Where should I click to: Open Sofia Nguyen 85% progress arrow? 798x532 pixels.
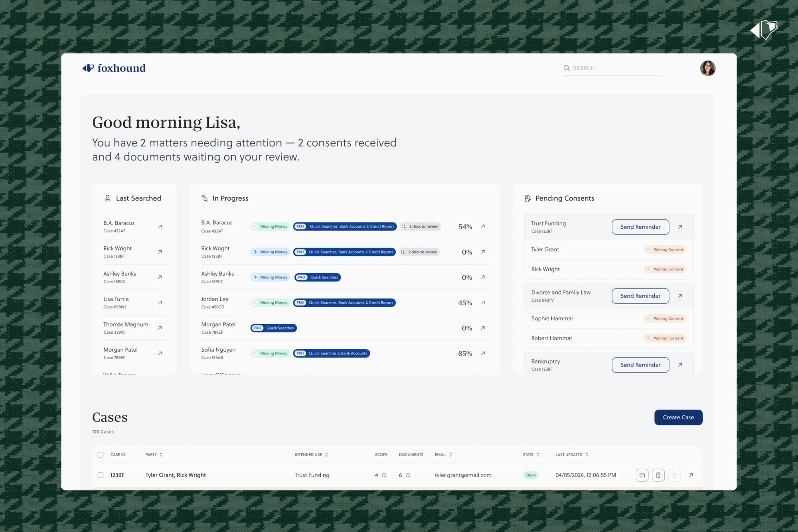[x=483, y=353]
